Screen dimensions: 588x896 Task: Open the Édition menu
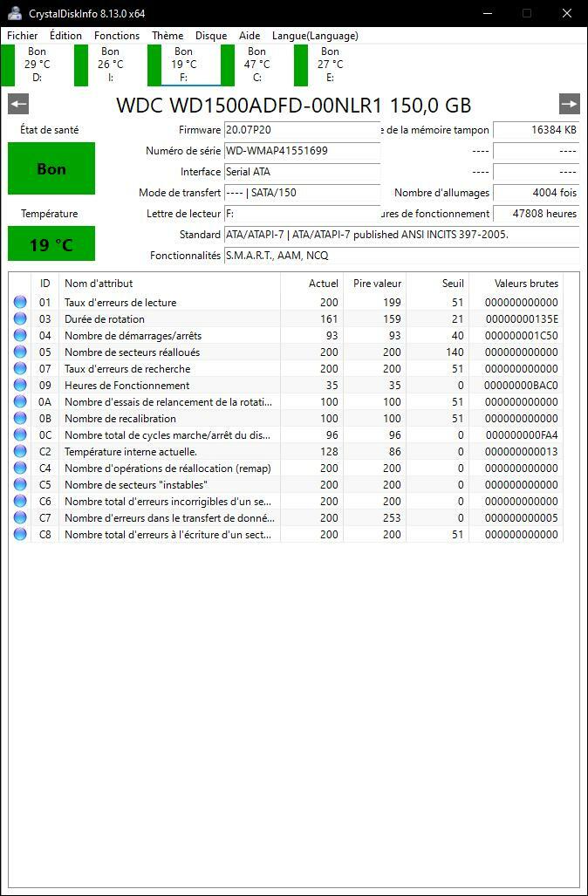[x=65, y=36]
